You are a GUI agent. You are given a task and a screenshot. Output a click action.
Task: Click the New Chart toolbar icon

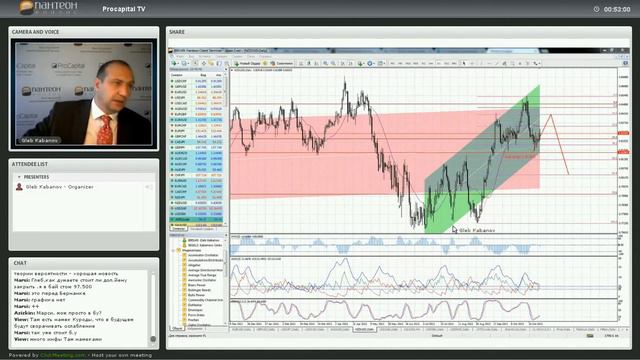pos(174,63)
